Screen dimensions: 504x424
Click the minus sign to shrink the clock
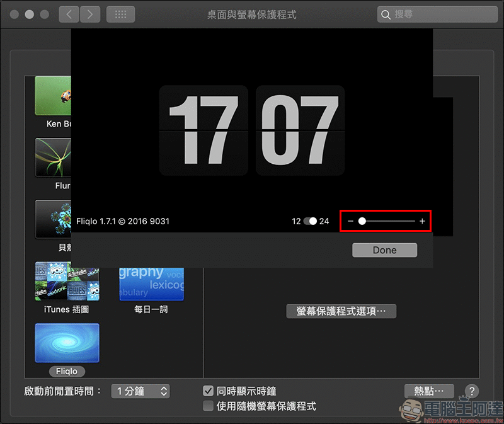[351, 221]
